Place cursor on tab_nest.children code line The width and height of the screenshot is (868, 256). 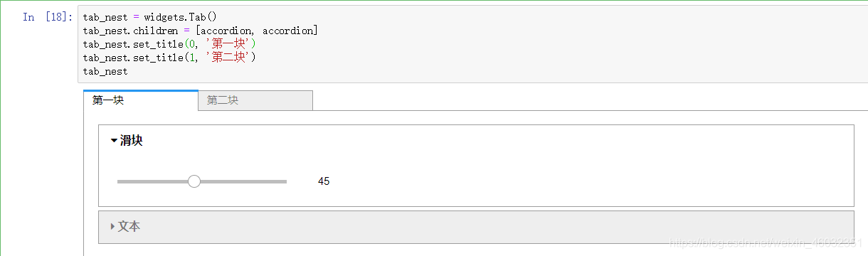(x=201, y=31)
